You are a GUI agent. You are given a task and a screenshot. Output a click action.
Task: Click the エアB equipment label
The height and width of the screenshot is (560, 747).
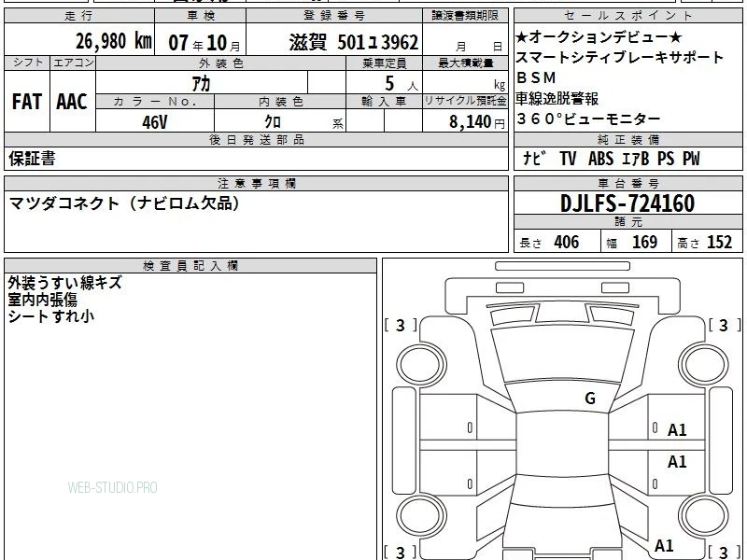tap(636, 159)
